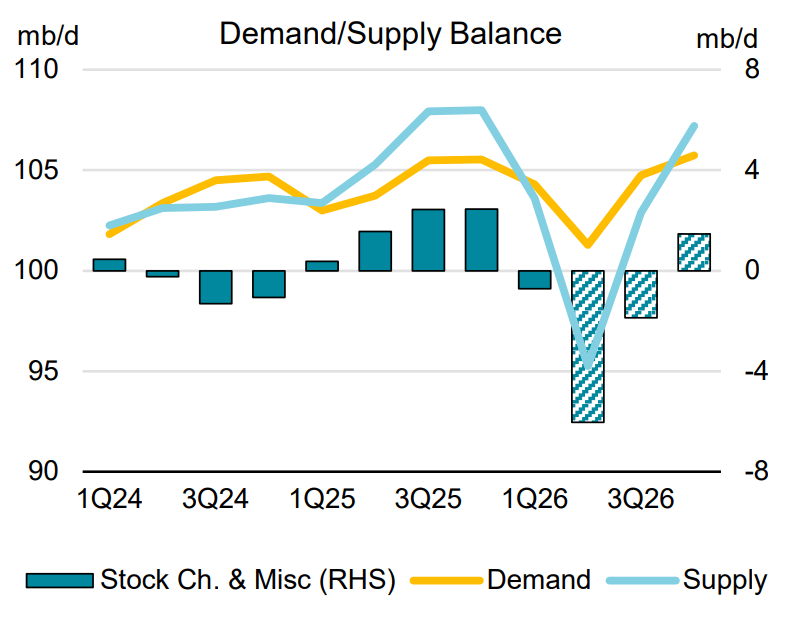Image resolution: width=802 pixels, height=621 pixels.
Task: Select the solid bar above 3Q25
Action: pos(428,240)
